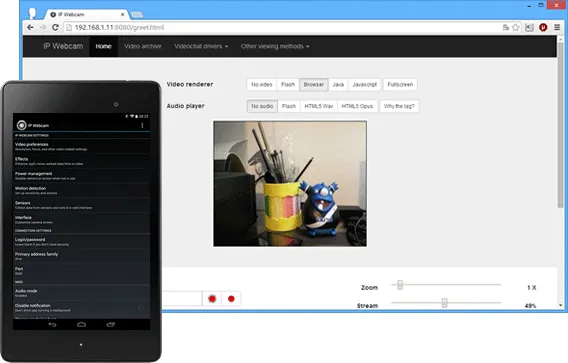Select the Flash video renderer
The image size is (568, 363).
pos(288,84)
